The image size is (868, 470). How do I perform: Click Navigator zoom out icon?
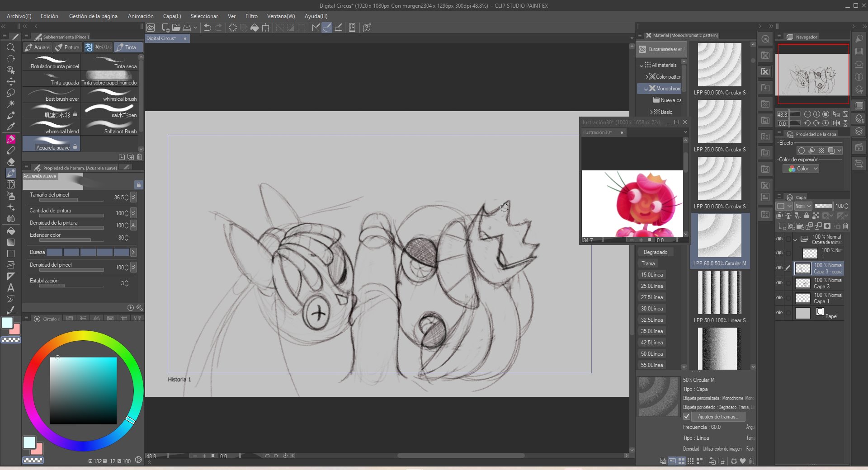807,114
